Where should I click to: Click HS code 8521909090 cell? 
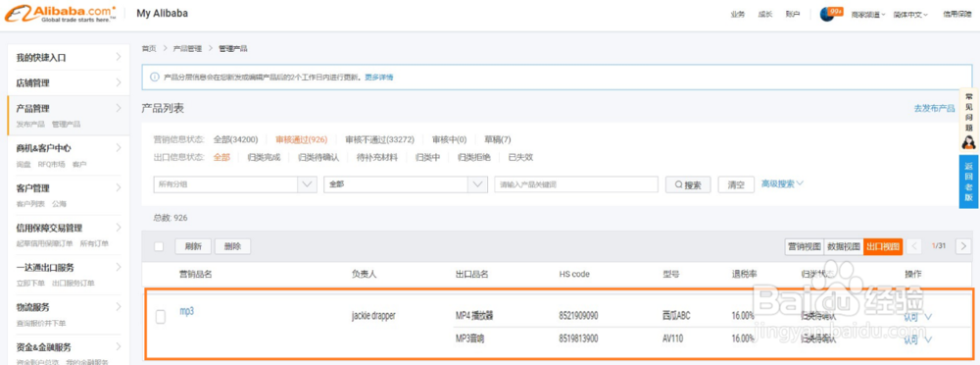pyautogui.click(x=578, y=316)
